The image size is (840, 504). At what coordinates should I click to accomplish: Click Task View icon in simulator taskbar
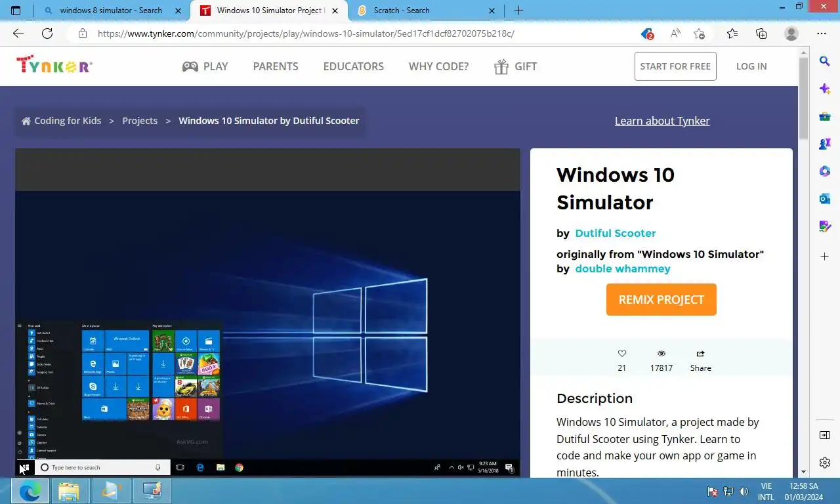coord(180,467)
